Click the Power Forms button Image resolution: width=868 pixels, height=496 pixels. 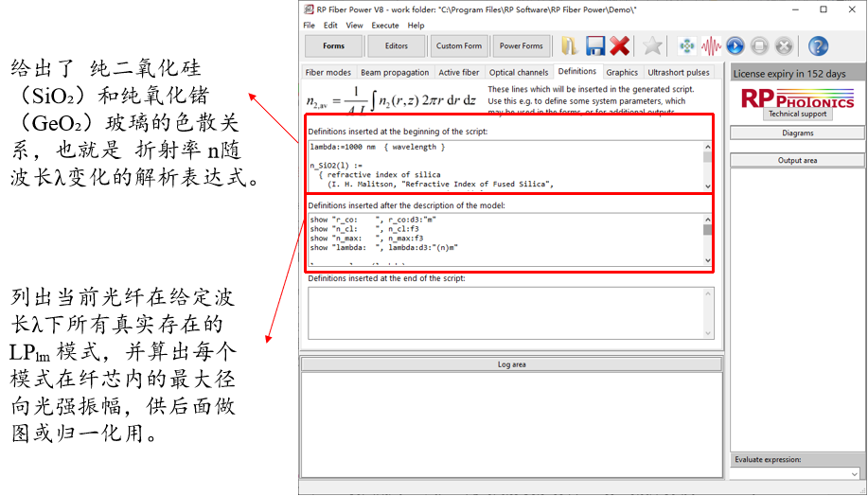tap(522, 46)
